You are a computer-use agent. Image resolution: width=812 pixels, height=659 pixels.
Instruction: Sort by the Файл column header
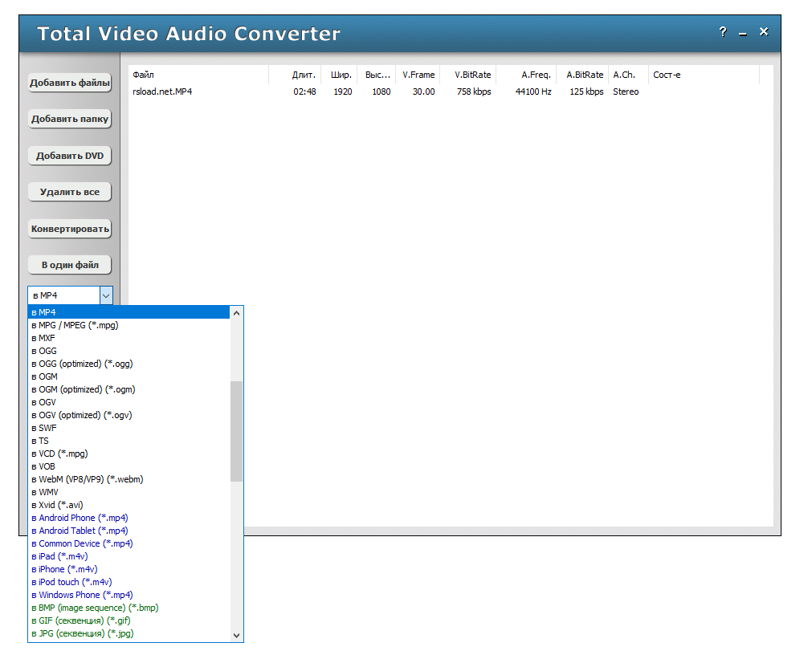198,75
